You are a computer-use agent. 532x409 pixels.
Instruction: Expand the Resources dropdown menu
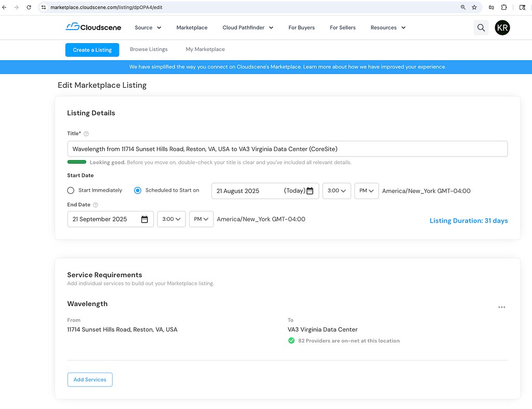point(388,28)
